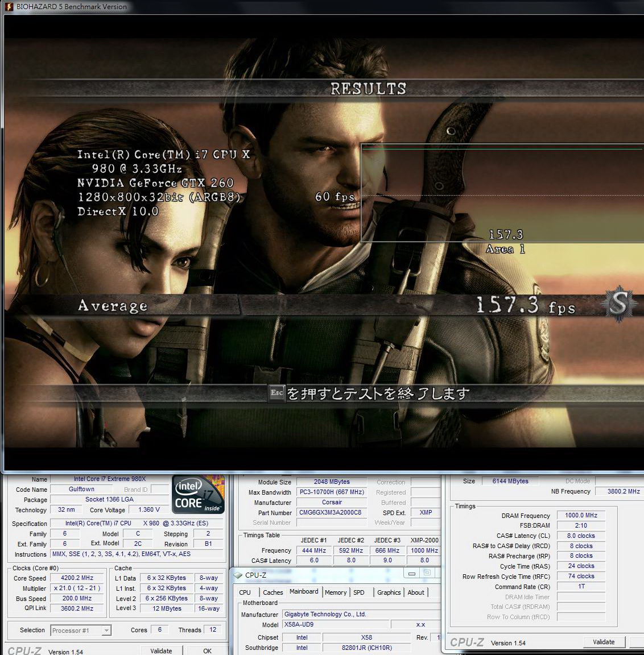The image size is (644, 655).
Task: Click Validate in the CPU window
Action: point(161,651)
